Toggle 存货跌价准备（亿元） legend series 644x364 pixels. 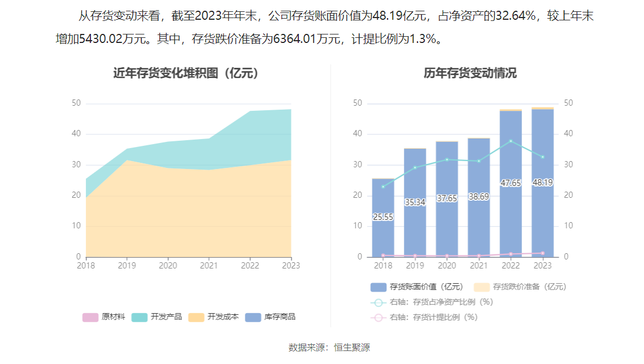point(520,287)
